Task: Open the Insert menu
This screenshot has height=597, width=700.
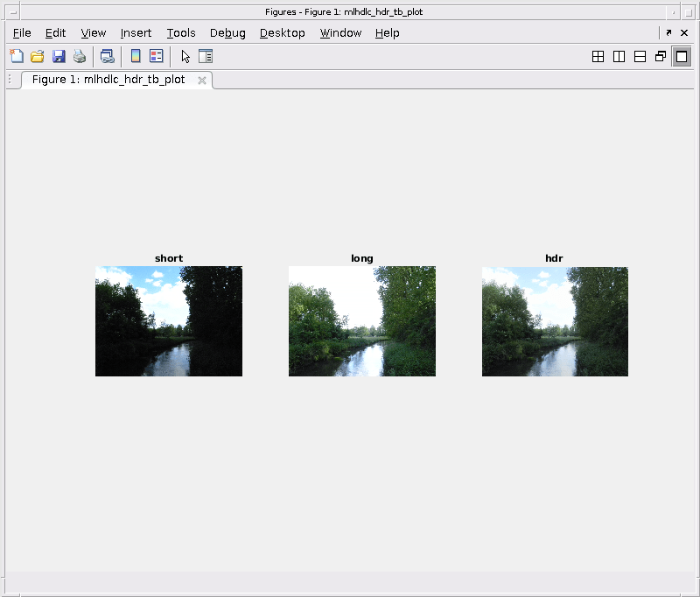Action: [136, 33]
